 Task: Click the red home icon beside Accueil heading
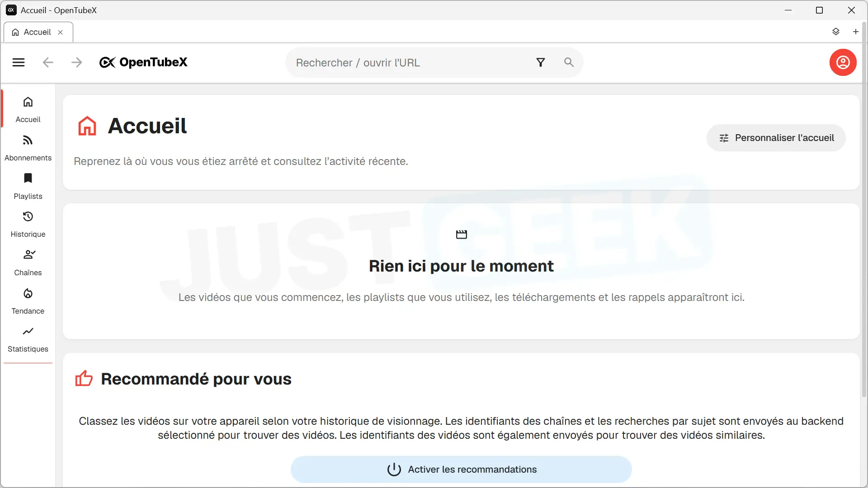click(x=87, y=126)
